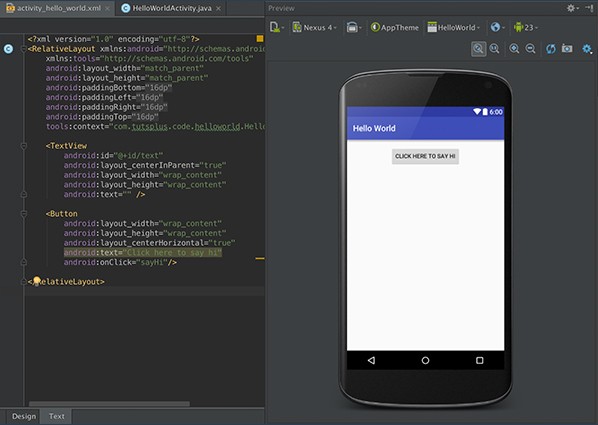
Task: Click the Wi-Fi status icon in preview
Action: point(477,111)
